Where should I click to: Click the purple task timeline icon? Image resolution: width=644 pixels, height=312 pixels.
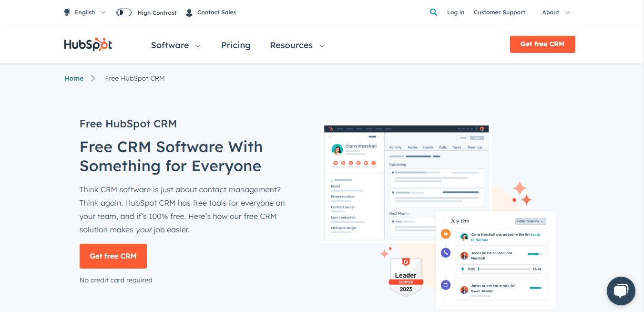pyautogui.click(x=445, y=284)
